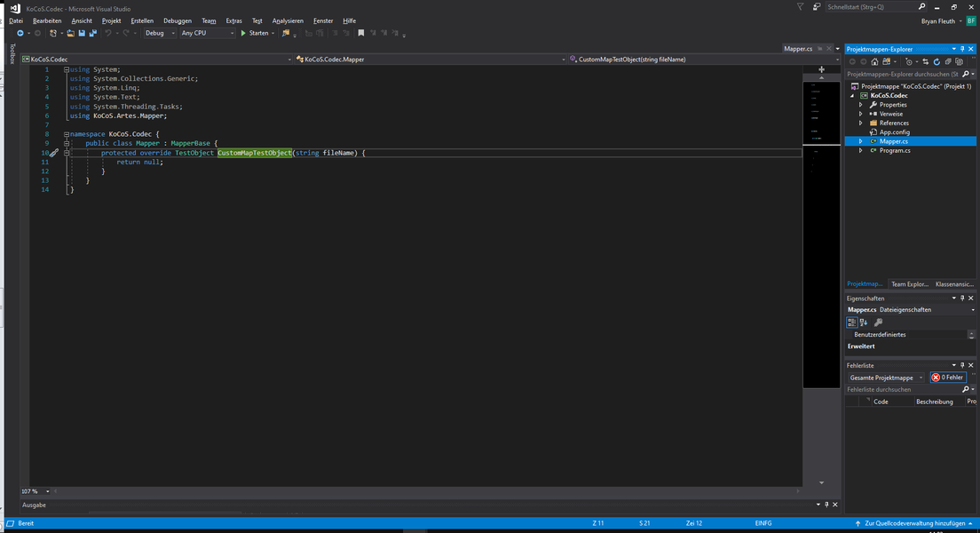
Task: Switch to the Klassenansicht tab
Action: [x=954, y=284]
